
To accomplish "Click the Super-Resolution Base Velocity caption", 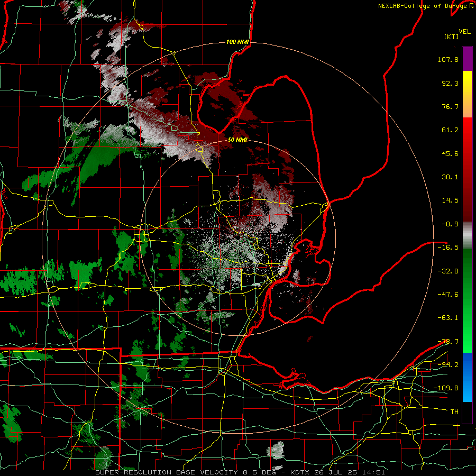I will (240, 472).
